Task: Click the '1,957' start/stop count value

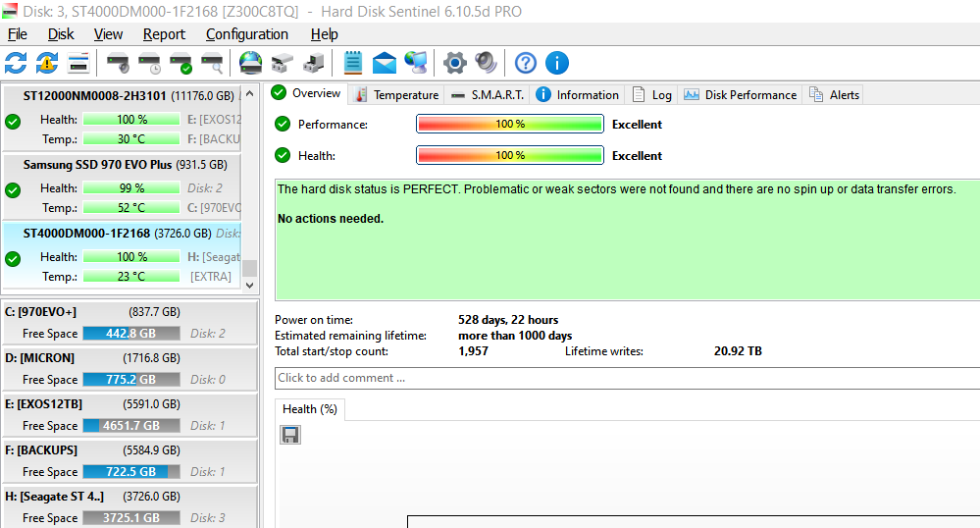Action: (473, 351)
